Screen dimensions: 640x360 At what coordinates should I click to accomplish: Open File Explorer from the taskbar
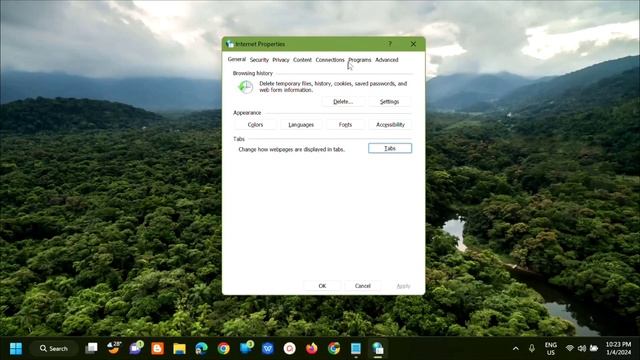[180, 349]
